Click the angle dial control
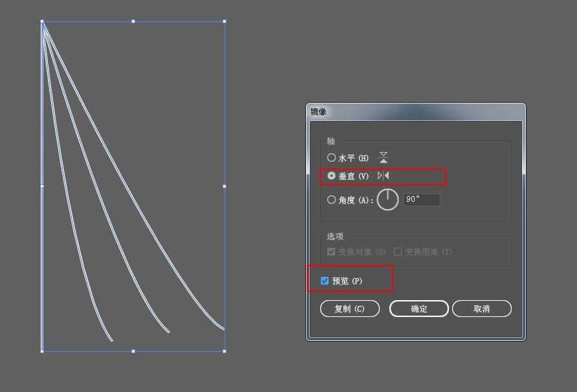 click(x=387, y=200)
